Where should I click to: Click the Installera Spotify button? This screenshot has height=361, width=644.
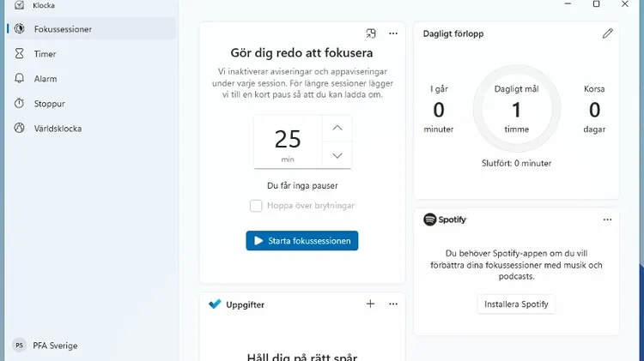coord(516,304)
